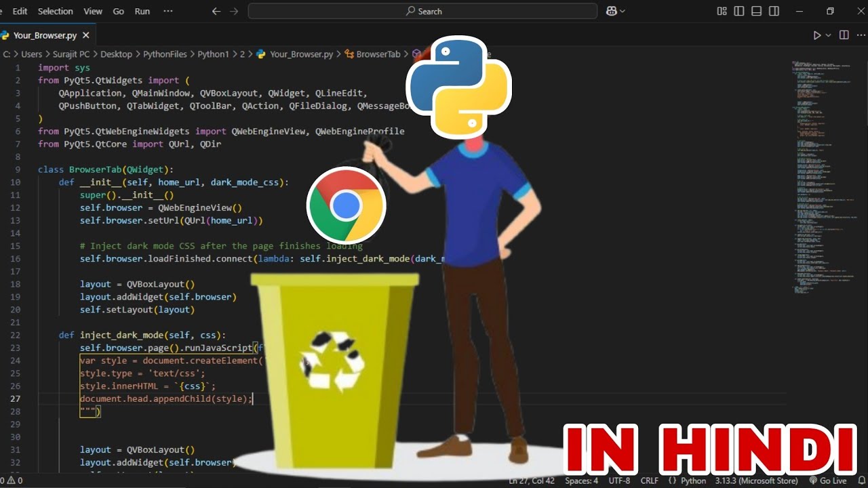Expand the Python1 breadcrumb
This screenshot has width=868, height=488.
[x=214, y=54]
